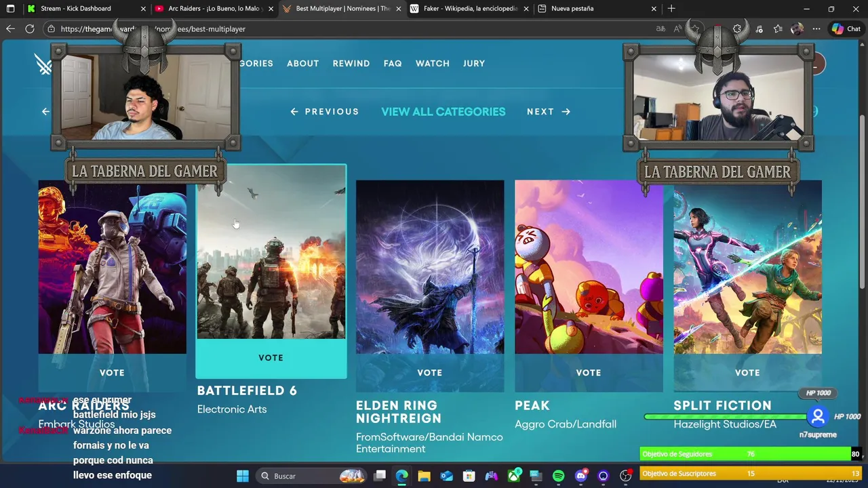Viewport: 868px width, 488px height.
Task: Click the Electronic Arts developer text
Action: [x=232, y=409]
